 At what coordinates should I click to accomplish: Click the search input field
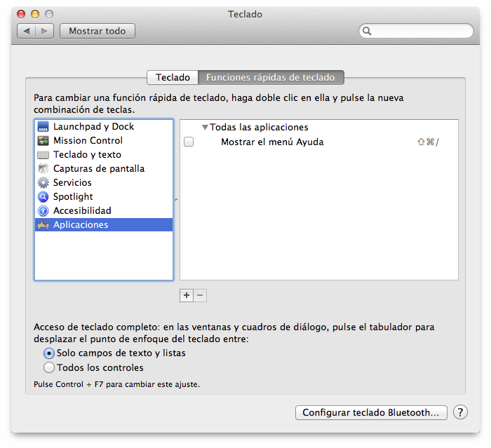coord(416,31)
